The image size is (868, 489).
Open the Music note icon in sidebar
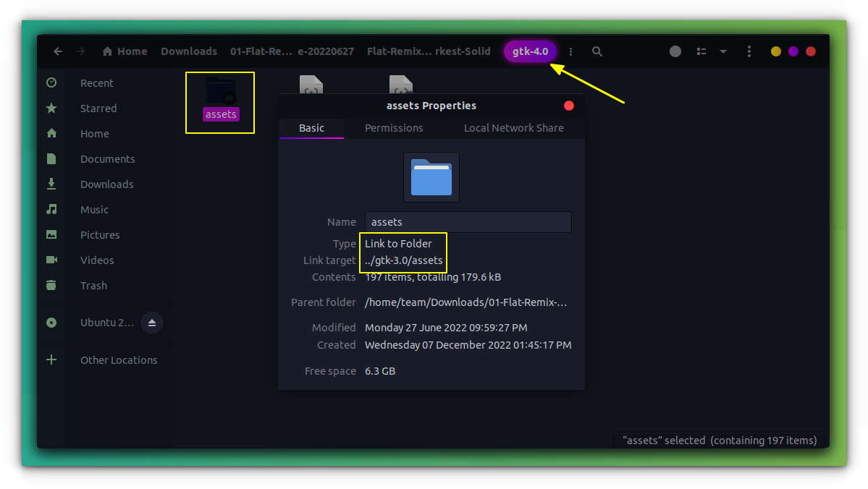click(51, 209)
